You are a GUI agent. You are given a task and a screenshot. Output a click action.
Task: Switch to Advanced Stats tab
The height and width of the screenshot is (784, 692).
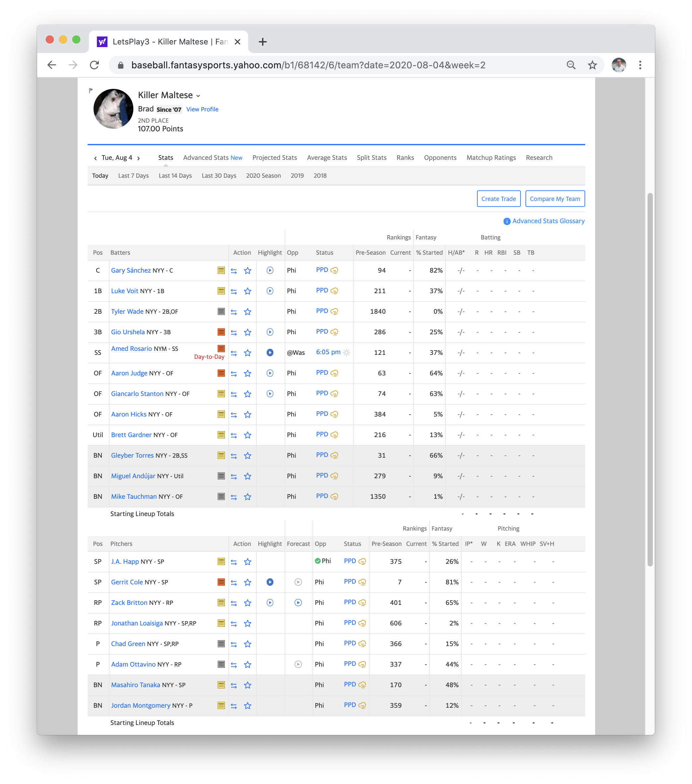[213, 158]
